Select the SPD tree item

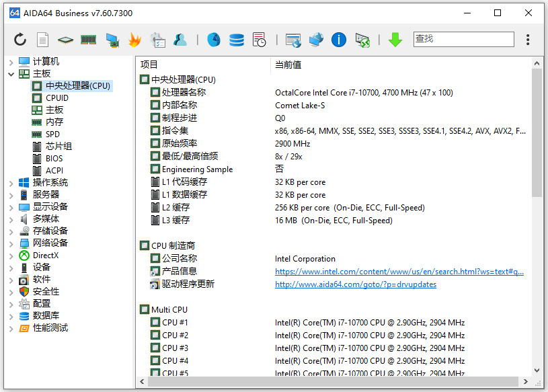point(52,134)
